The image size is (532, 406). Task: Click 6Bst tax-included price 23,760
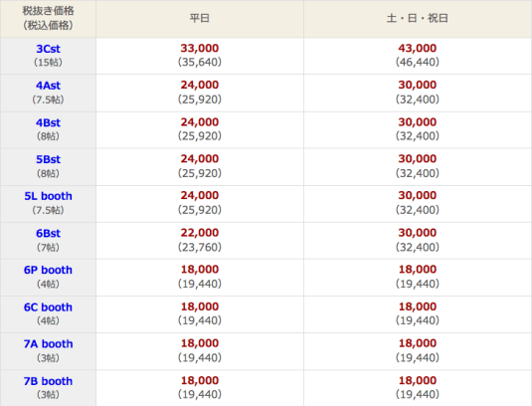click(x=200, y=247)
